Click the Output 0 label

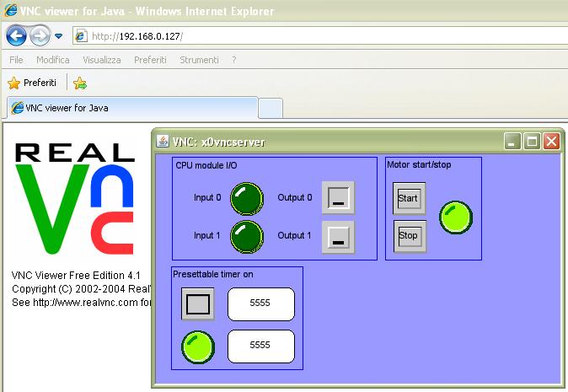click(295, 197)
